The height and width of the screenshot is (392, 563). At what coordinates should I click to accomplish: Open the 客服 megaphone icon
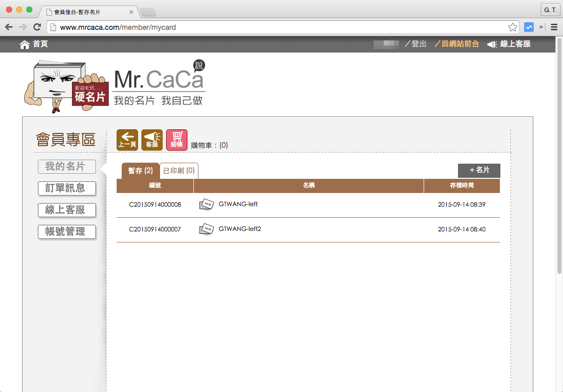click(x=152, y=140)
